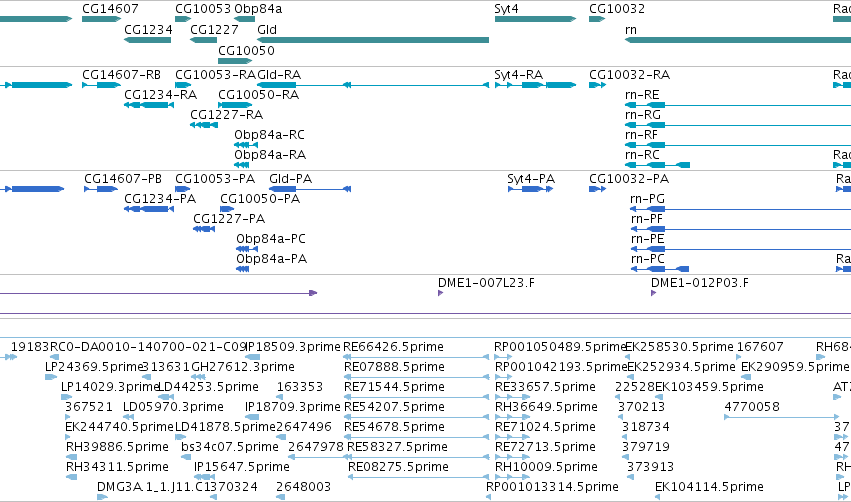The height and width of the screenshot is (502, 851).
Task: Click the Gld-RA transcript label
Action: [x=279, y=75]
